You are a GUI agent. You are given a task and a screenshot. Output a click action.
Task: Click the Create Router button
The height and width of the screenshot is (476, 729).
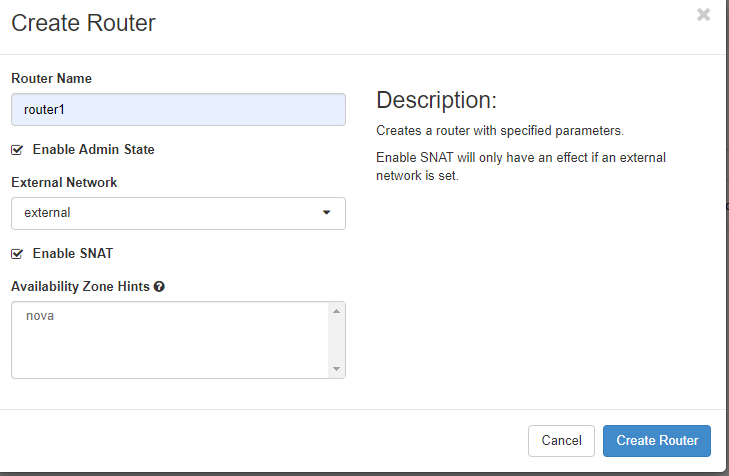[657, 441]
